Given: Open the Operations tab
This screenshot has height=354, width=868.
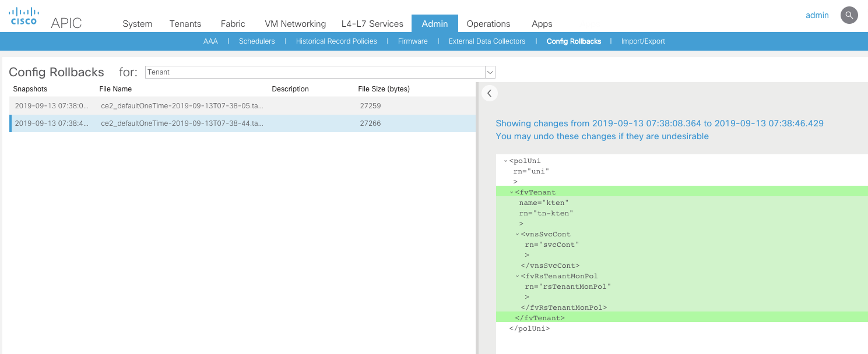Looking at the screenshot, I should tap(488, 24).
